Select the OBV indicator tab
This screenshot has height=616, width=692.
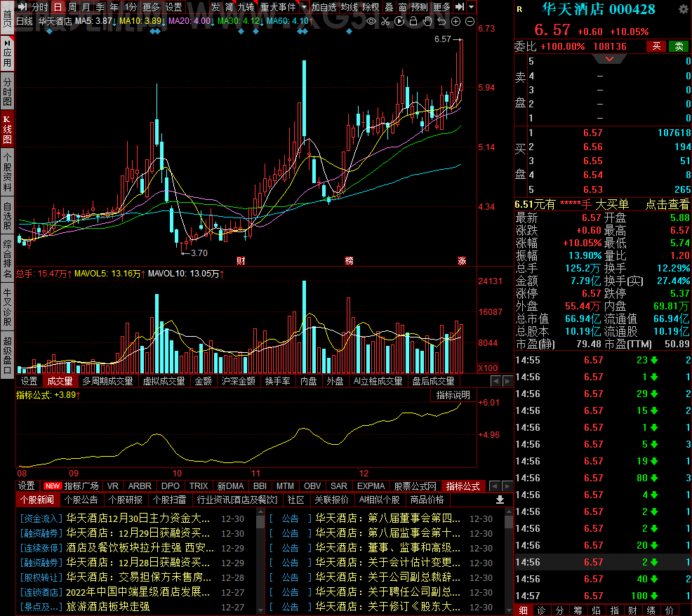[x=312, y=486]
